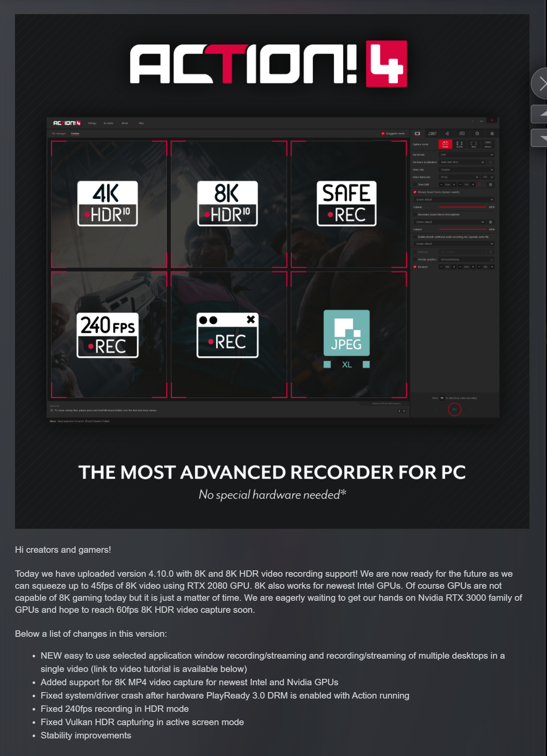Click the down arrow page button
This screenshot has height=756, width=547.
click(540, 138)
